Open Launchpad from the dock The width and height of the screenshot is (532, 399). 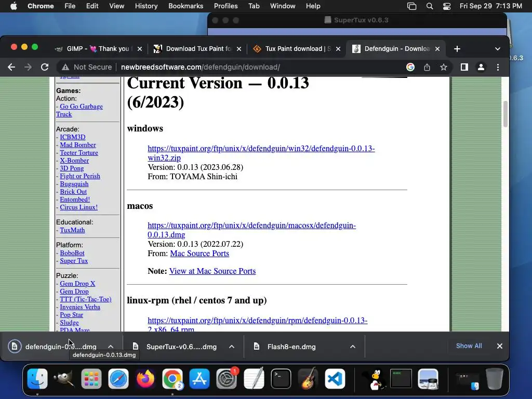(91, 379)
